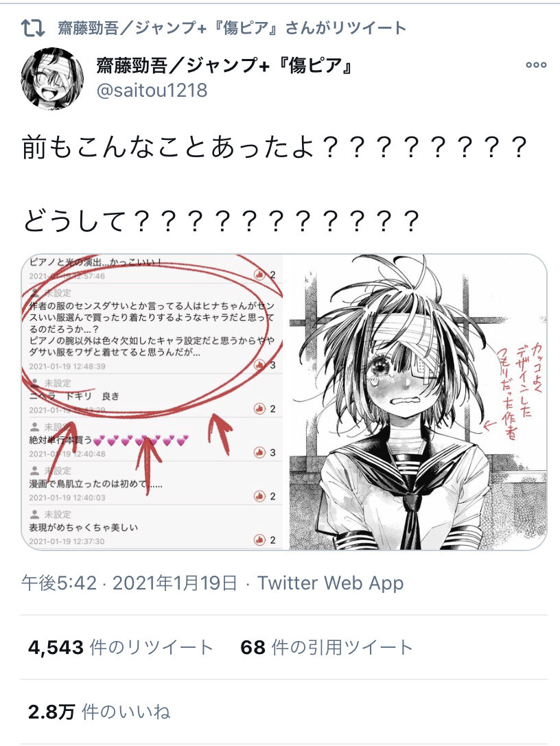Open the display name 齋藤勁吾／ジャンプ+『傷ピア』

click(x=224, y=66)
